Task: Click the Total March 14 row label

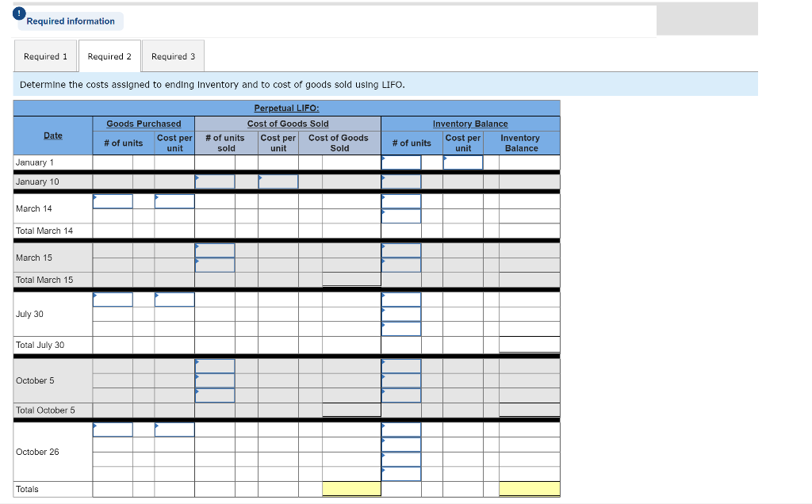Action: point(44,231)
